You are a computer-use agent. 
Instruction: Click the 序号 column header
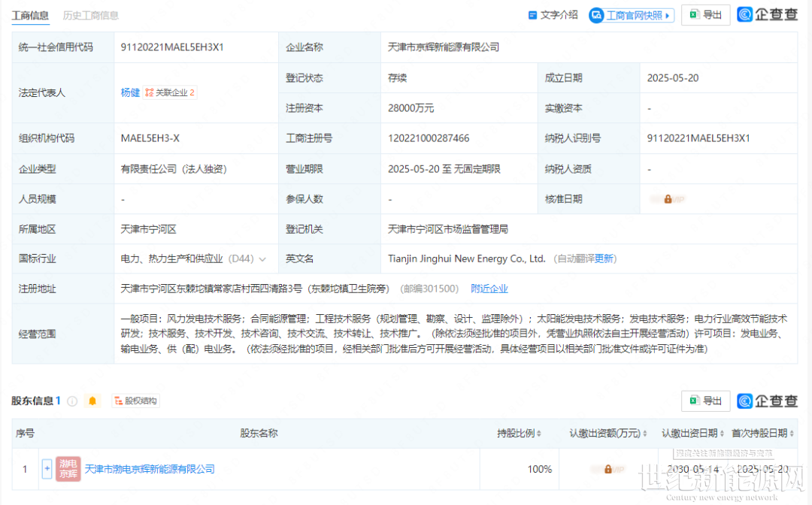[25, 434]
